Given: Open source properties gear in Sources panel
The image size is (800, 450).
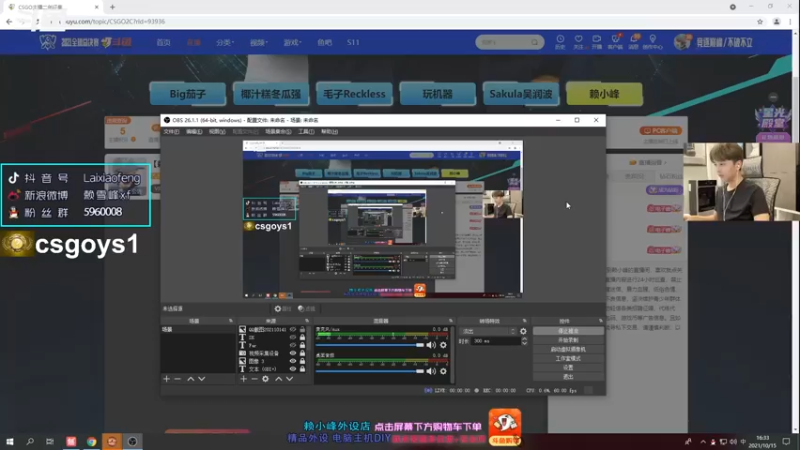Looking at the screenshot, I should 265,379.
